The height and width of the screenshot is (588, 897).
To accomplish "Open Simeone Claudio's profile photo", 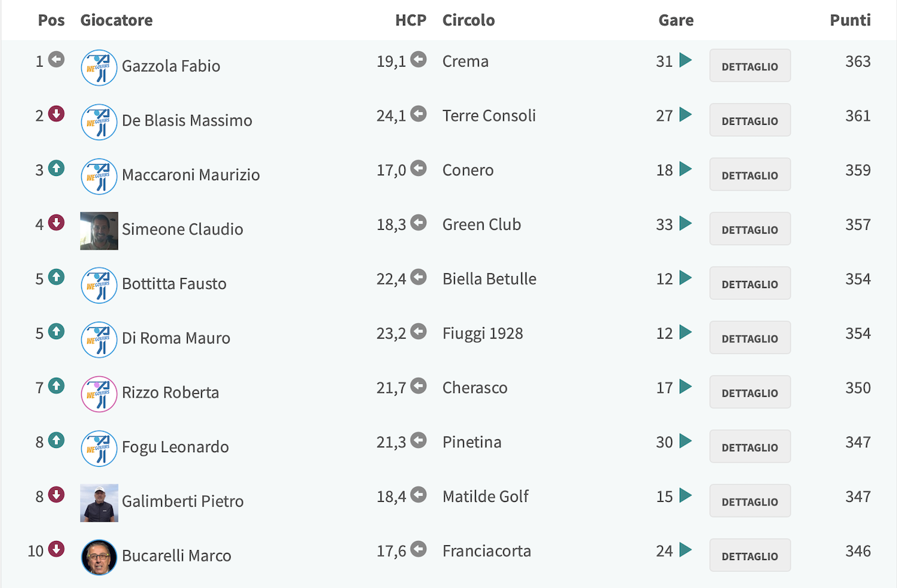I will [99, 231].
